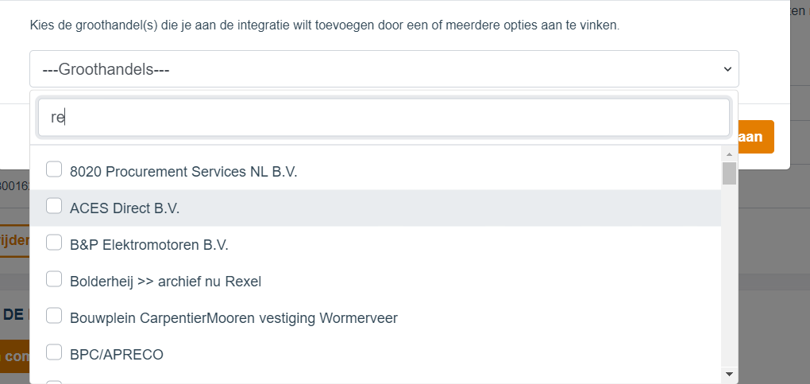Check the 8020 Procurement Services NL B.V. checkbox
810x384 pixels.
click(x=54, y=169)
